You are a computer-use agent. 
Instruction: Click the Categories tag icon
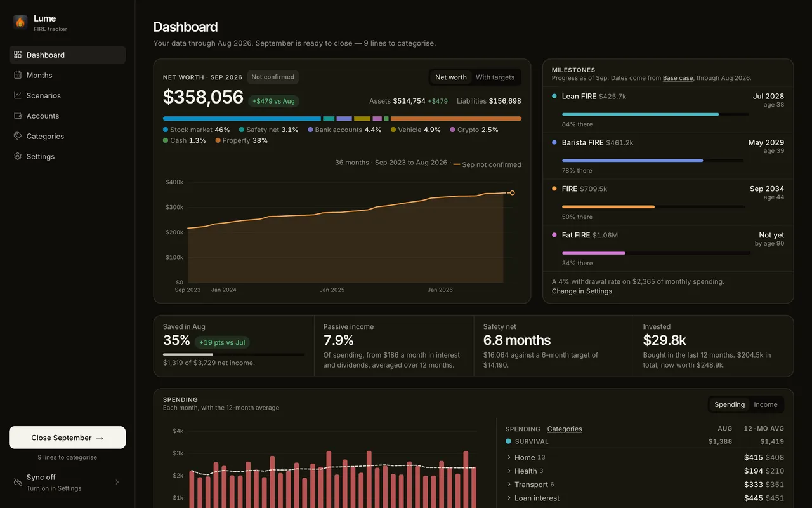[18, 136]
